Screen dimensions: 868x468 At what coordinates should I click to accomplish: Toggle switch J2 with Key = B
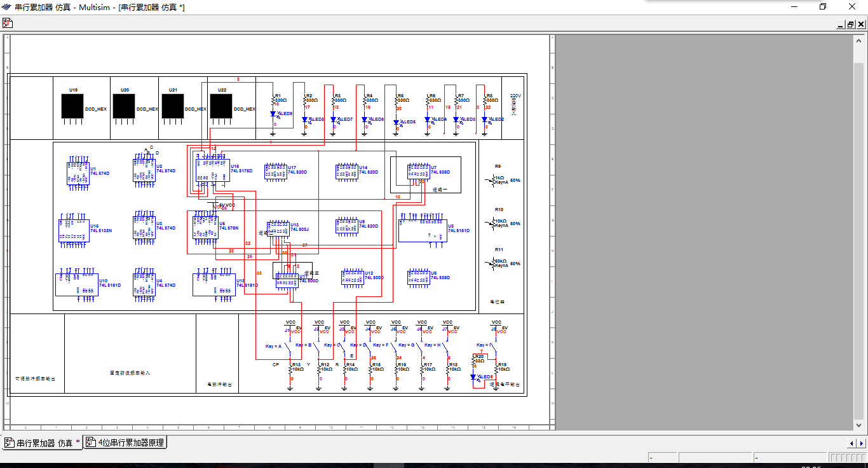[x=317, y=348]
